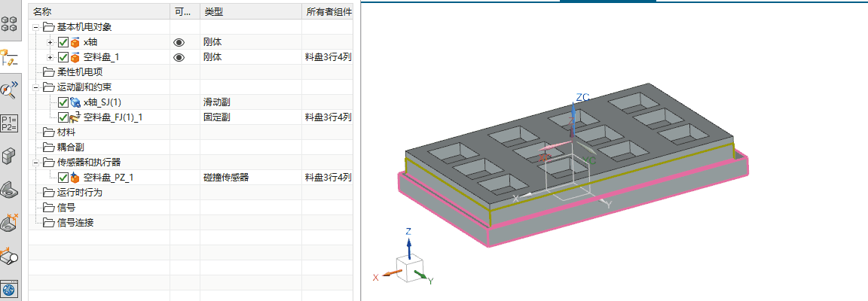Click the 固定副 type cell

point(217,117)
